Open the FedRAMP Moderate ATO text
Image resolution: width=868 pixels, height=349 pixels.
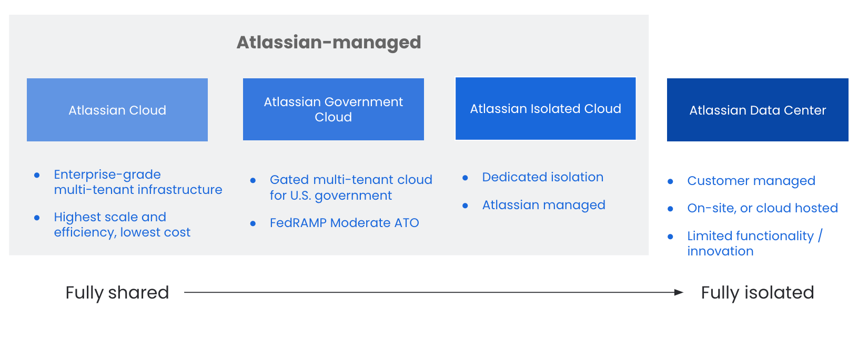pyautogui.click(x=344, y=223)
